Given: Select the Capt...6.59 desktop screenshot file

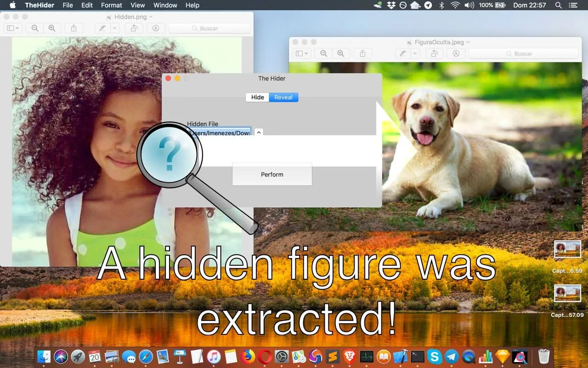Looking at the screenshot, I should click(567, 256).
